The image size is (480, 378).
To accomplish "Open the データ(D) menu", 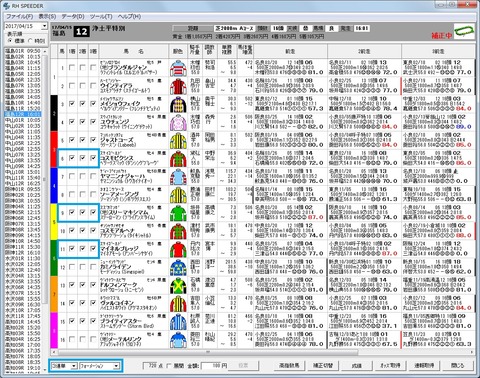I will [x=73, y=16].
